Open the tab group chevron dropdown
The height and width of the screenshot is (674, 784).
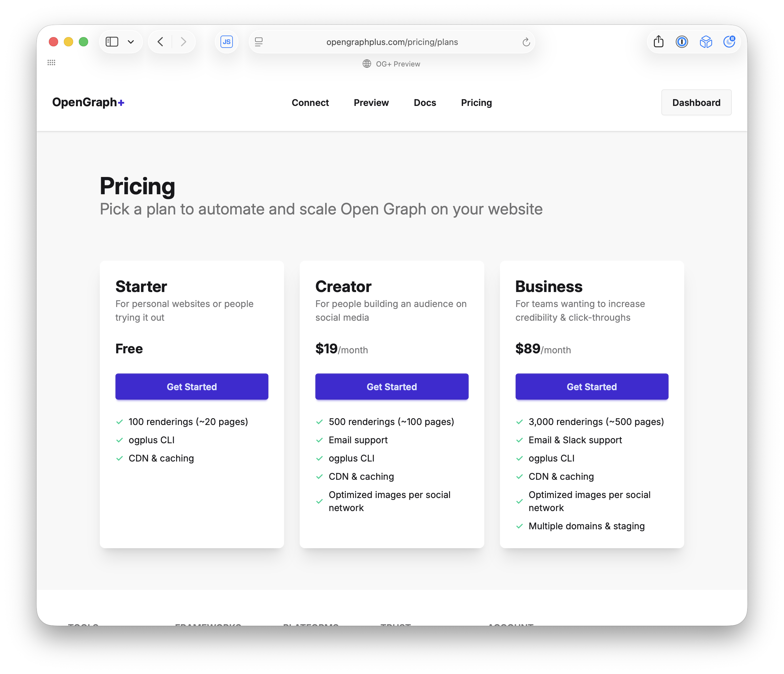(131, 42)
